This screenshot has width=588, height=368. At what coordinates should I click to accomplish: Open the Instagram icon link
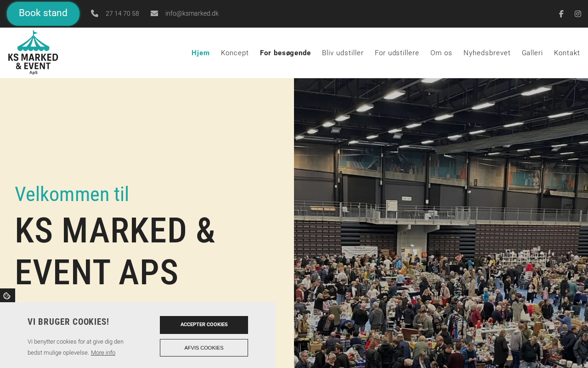[578, 14]
